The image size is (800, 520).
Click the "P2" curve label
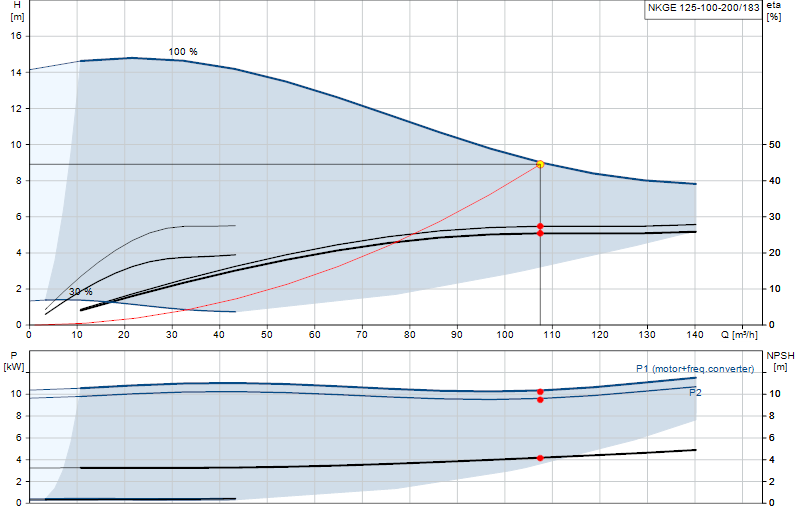695,392
